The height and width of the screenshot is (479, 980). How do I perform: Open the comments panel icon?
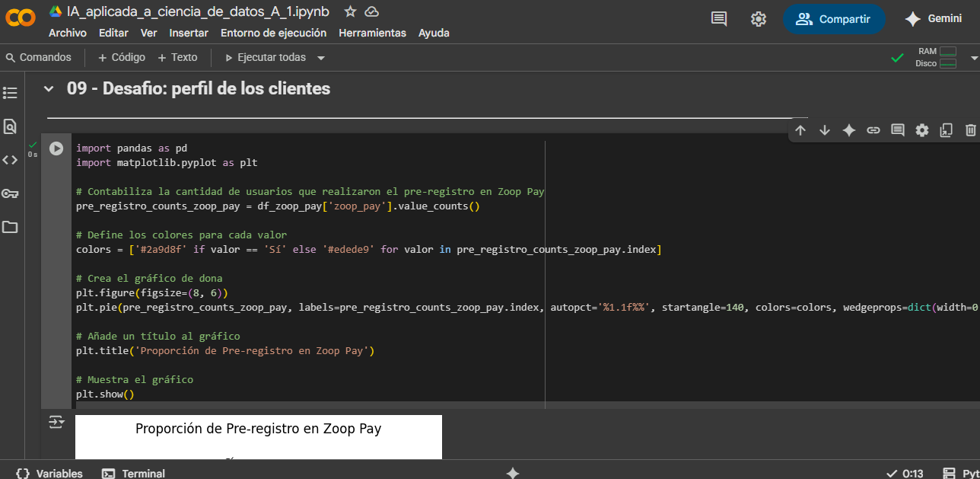719,19
